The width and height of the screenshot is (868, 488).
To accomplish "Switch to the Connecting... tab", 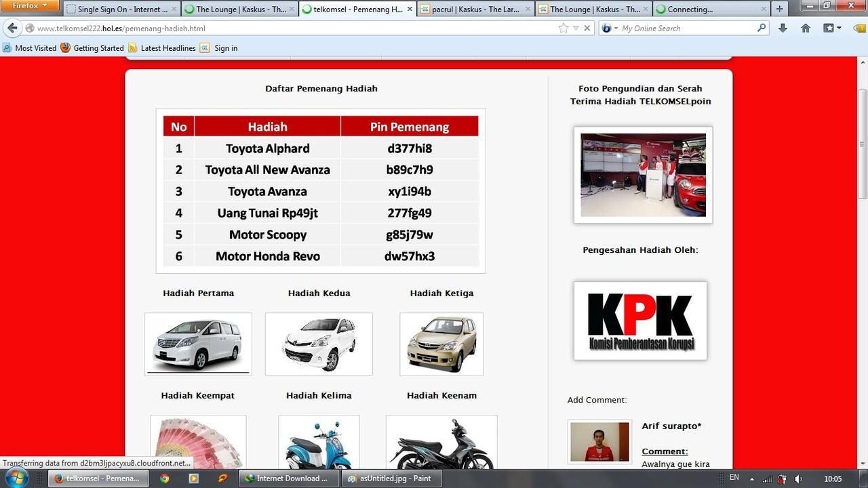I will (711, 9).
